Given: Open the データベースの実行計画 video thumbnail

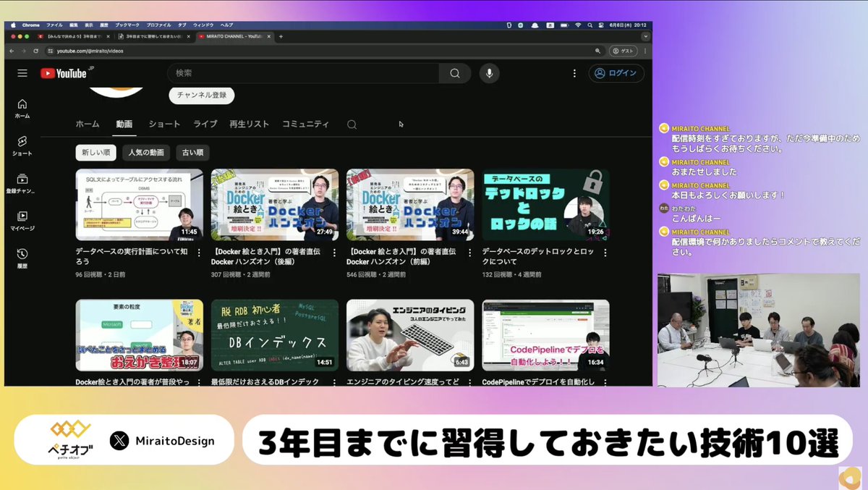Looking at the screenshot, I should 140,205.
